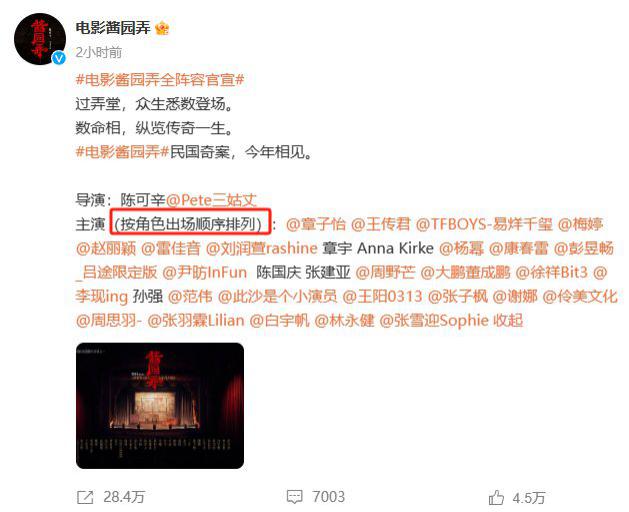The image size is (629, 512).
Task: Click the 2小时前 post timestamp
Action: click(99, 52)
